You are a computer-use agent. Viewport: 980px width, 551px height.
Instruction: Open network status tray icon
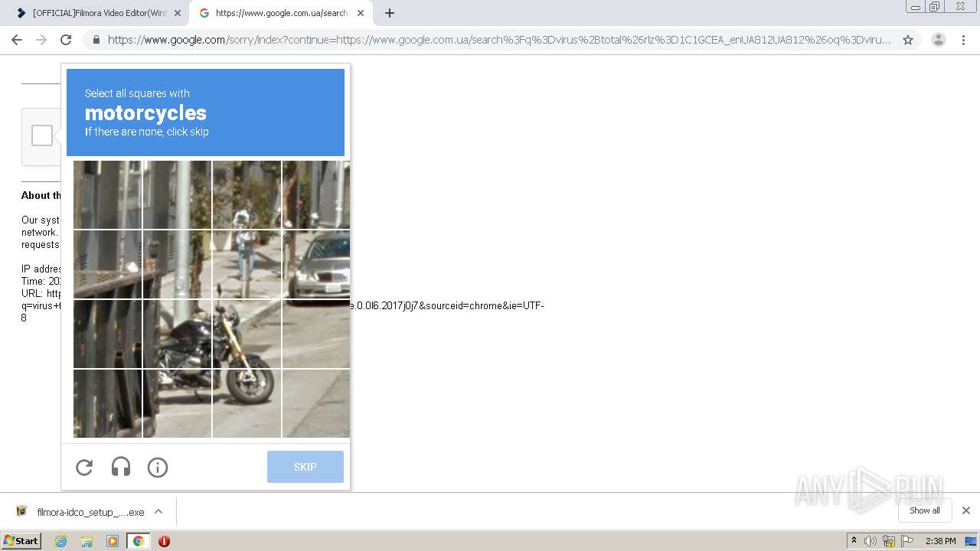[889, 541]
